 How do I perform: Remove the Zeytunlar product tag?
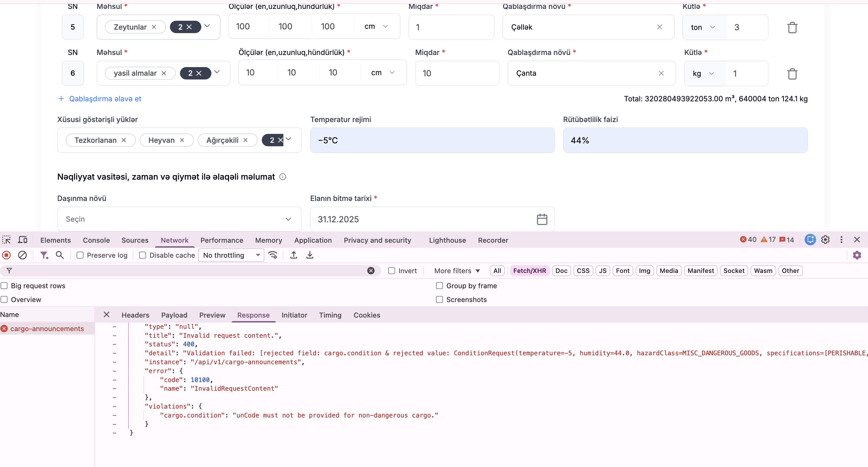tap(154, 27)
